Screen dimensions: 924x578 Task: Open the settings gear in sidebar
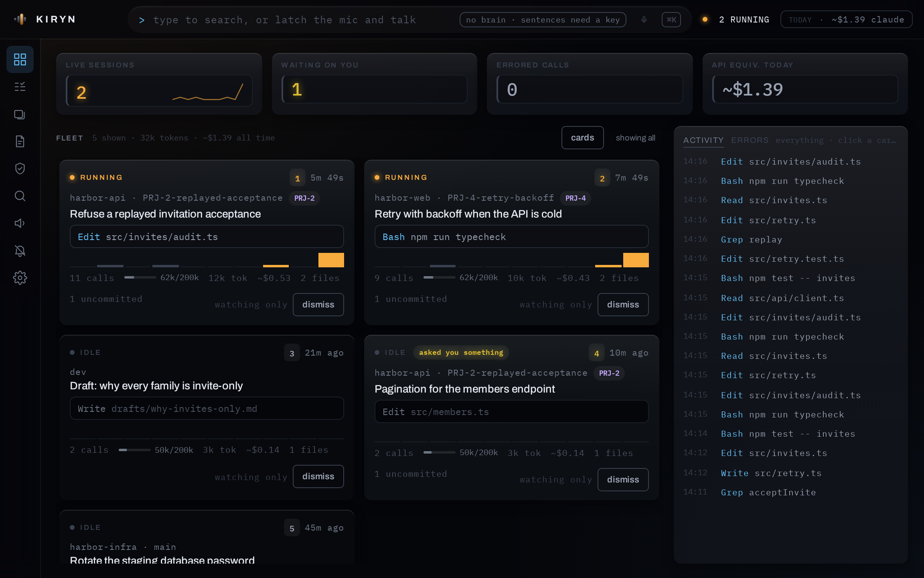[20, 278]
